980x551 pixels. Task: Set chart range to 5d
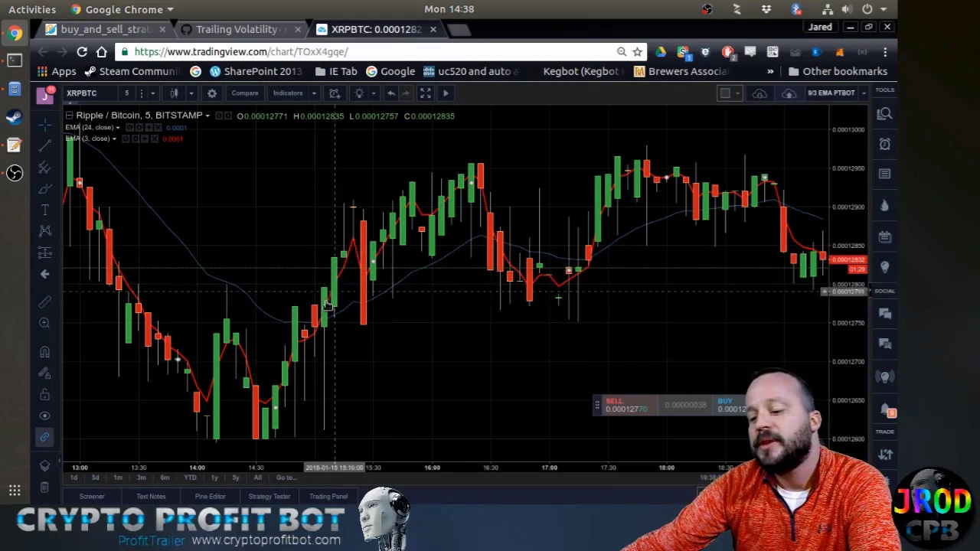[95, 478]
